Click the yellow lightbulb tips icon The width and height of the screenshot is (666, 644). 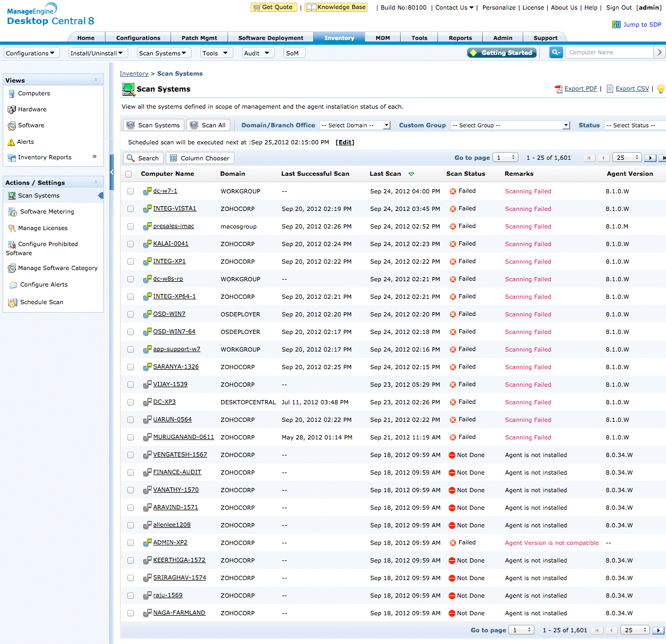661,89
